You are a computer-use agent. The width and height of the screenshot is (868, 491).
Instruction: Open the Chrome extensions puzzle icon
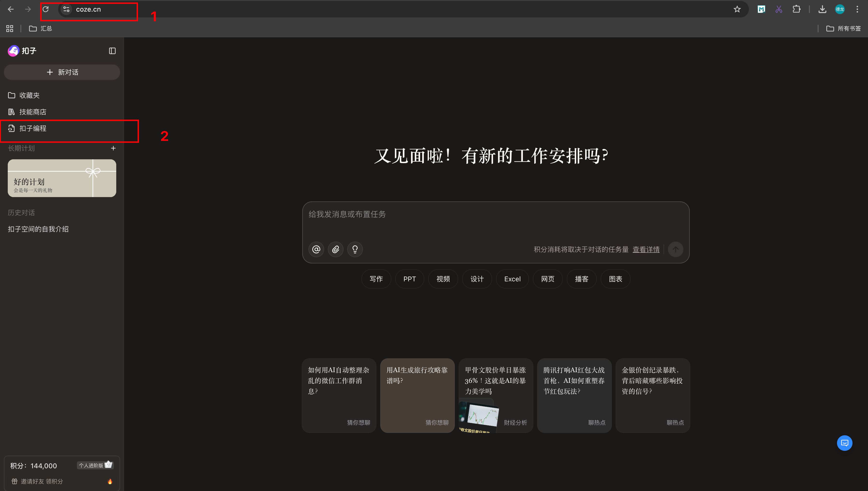click(x=797, y=9)
